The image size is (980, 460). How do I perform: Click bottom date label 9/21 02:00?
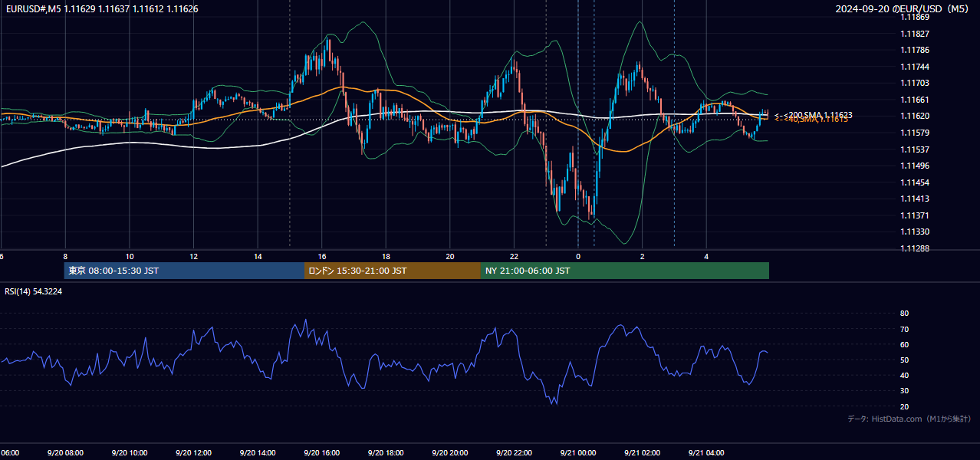pos(643,453)
